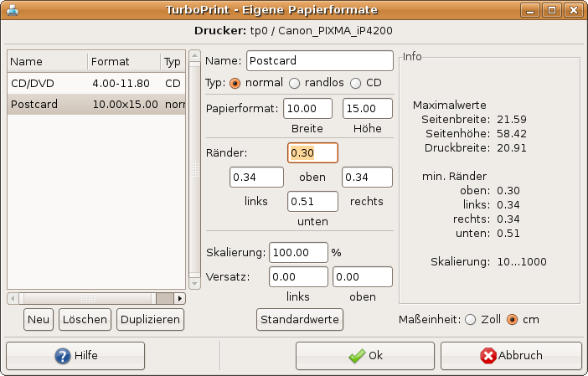The width and height of the screenshot is (588, 376).
Task: Click into the Skalierung input field
Action: coord(297,252)
